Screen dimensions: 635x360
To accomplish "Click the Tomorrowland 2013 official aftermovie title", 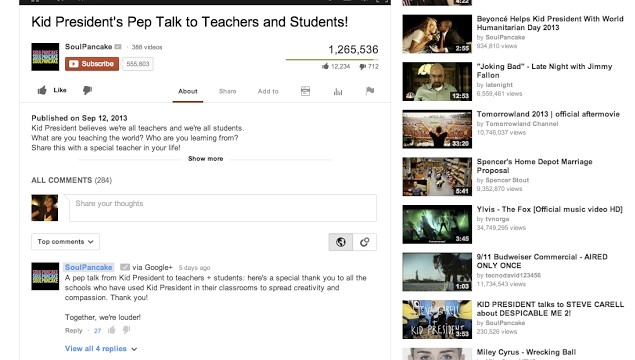I will [x=548, y=114].
